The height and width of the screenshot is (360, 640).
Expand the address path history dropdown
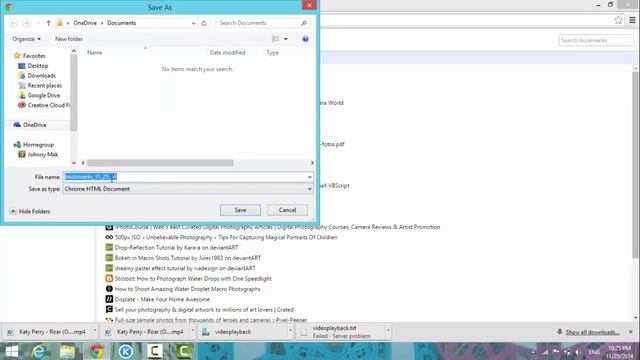tap(193, 23)
